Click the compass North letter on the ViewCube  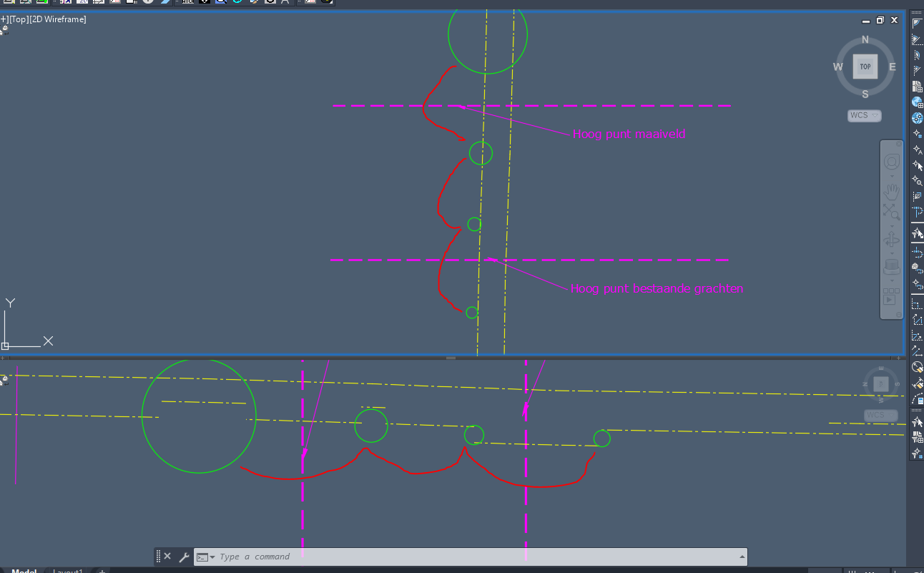click(865, 39)
